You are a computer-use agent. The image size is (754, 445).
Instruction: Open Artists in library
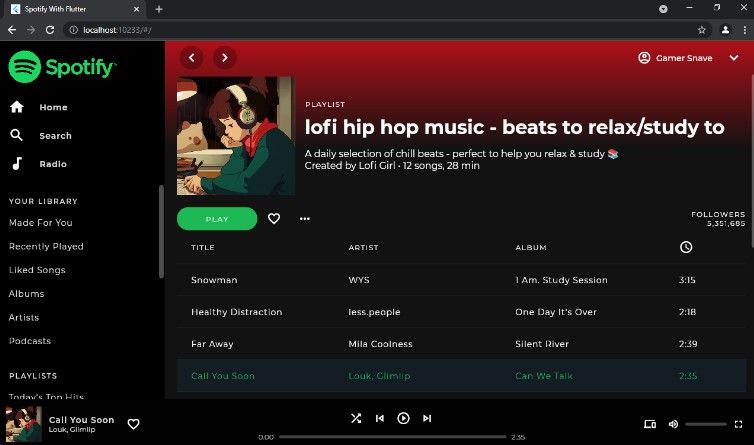pos(24,318)
